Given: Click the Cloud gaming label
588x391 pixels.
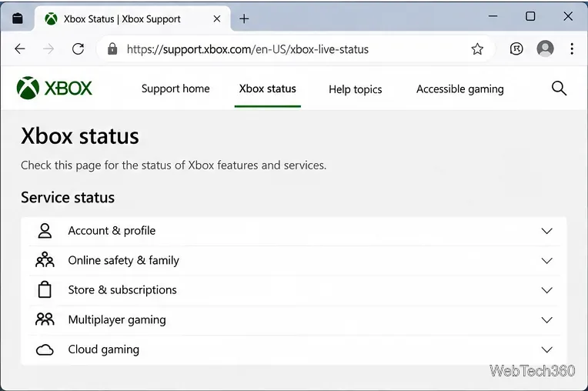Looking at the screenshot, I should click(x=103, y=349).
